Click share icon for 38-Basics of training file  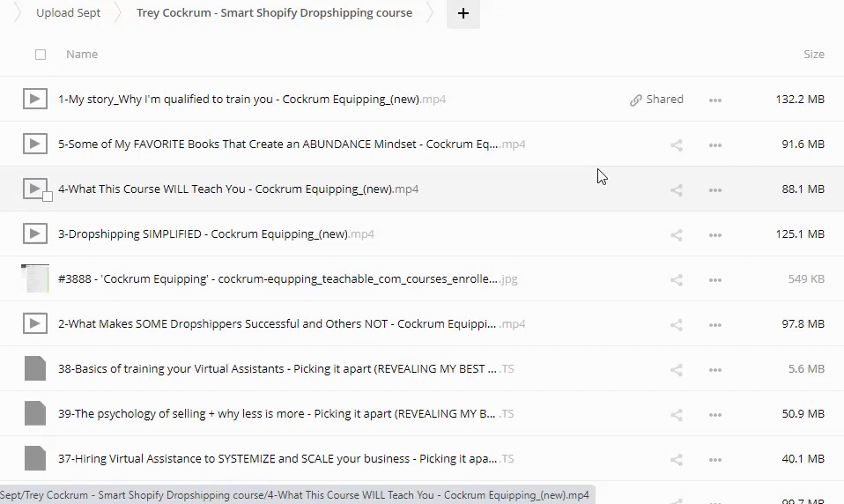(x=677, y=369)
